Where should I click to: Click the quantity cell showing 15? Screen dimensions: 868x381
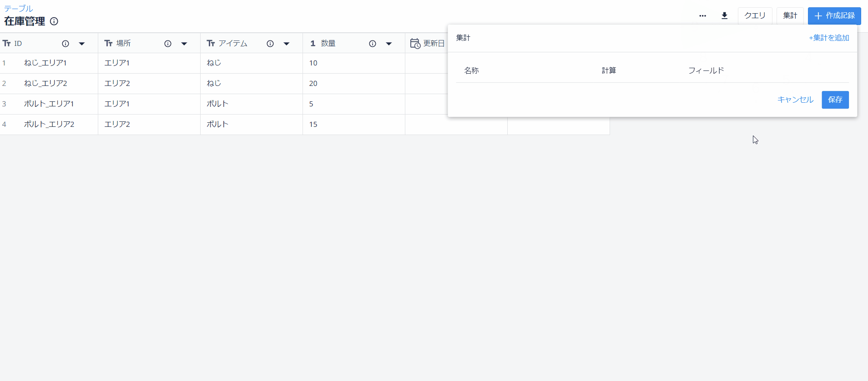tap(354, 125)
